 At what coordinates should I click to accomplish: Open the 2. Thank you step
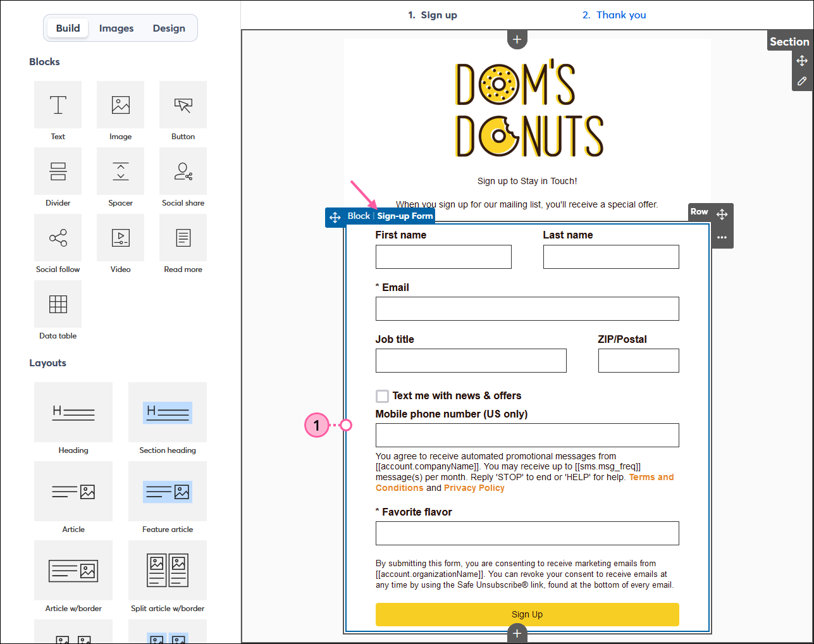(x=614, y=15)
